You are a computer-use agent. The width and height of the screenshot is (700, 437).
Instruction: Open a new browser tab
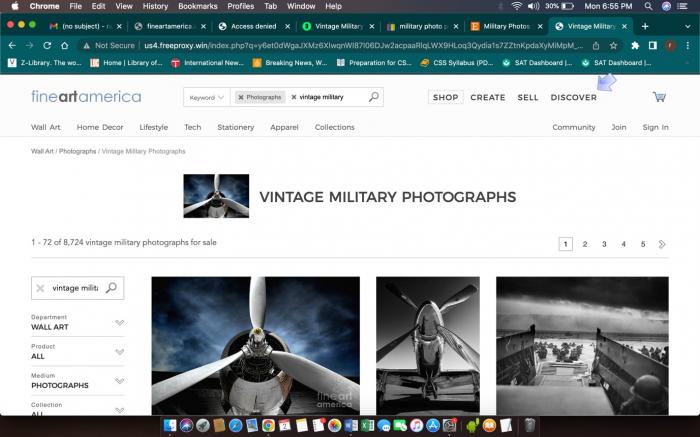point(645,26)
